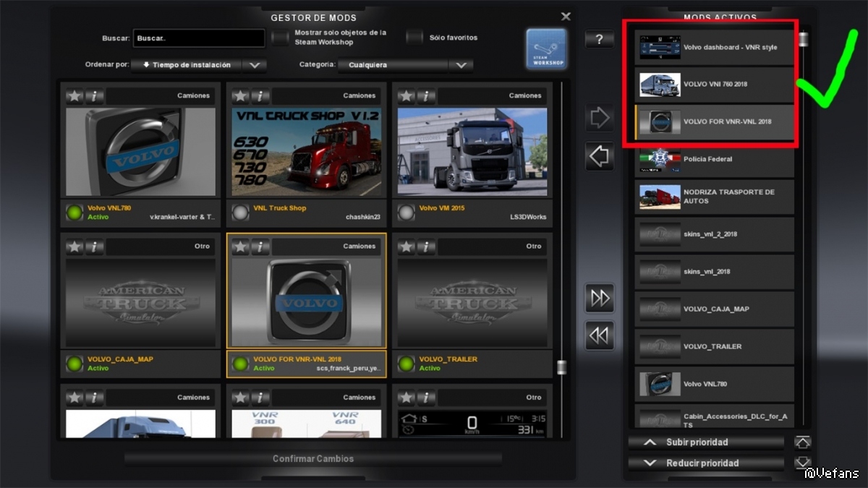
Task: Select skins_vnl_2_2018 active mod
Action: (x=715, y=234)
